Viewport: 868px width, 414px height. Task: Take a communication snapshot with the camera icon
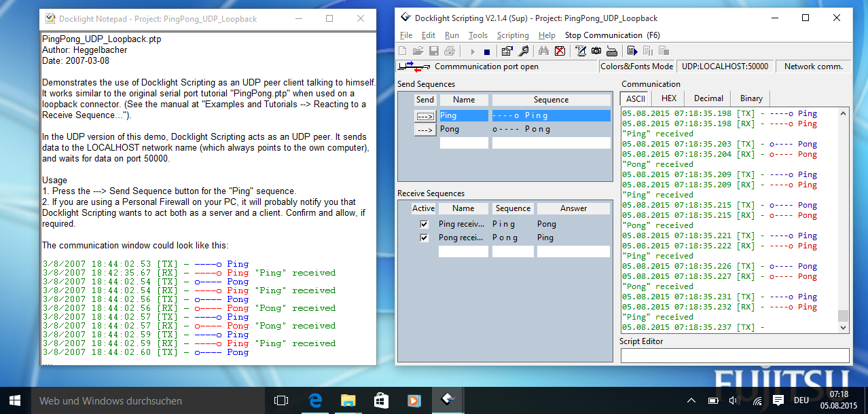coord(596,50)
